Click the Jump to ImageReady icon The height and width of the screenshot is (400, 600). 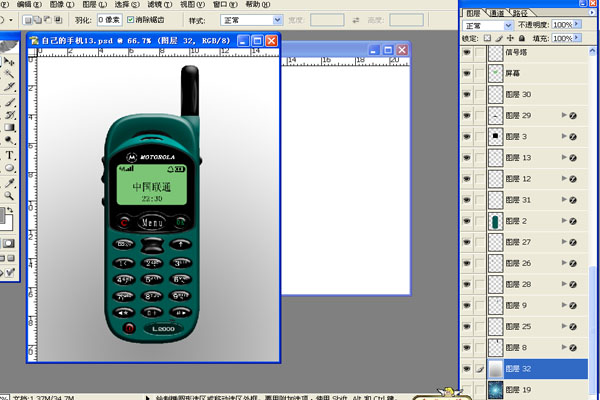point(9,273)
